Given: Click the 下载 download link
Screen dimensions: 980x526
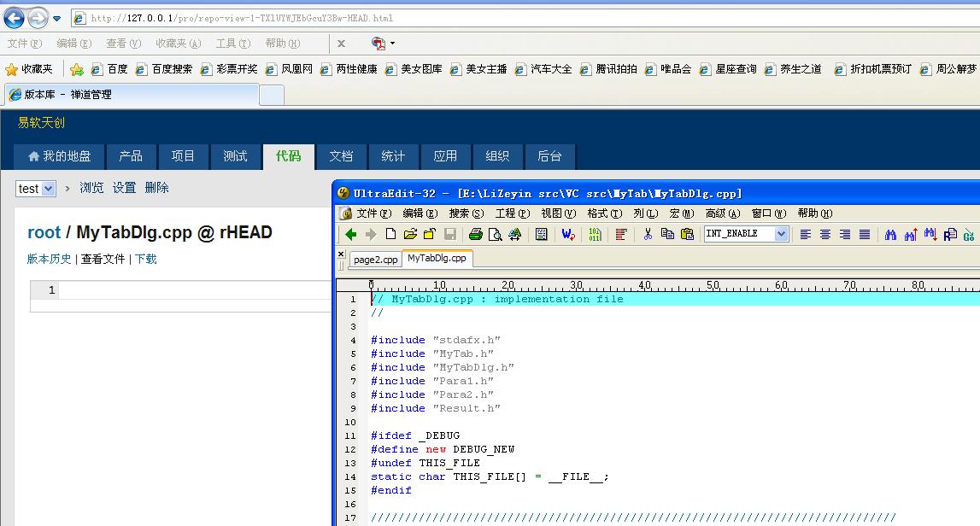Looking at the screenshot, I should [146, 259].
